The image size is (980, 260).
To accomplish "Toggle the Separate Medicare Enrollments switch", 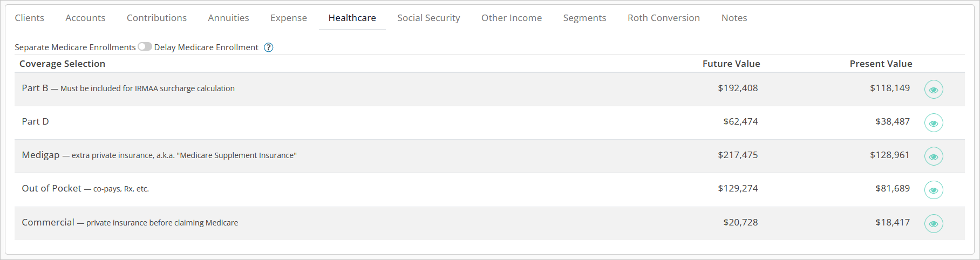I will click(145, 47).
